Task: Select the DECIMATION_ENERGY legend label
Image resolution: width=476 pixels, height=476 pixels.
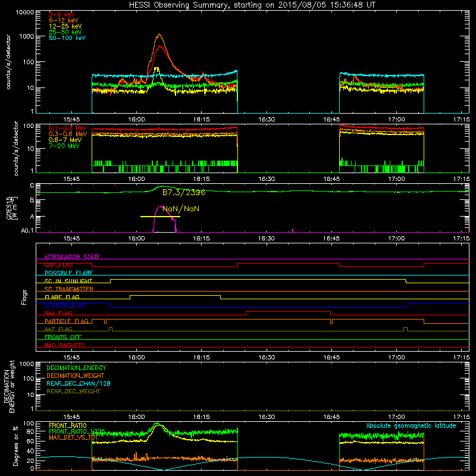Action: 76,368
